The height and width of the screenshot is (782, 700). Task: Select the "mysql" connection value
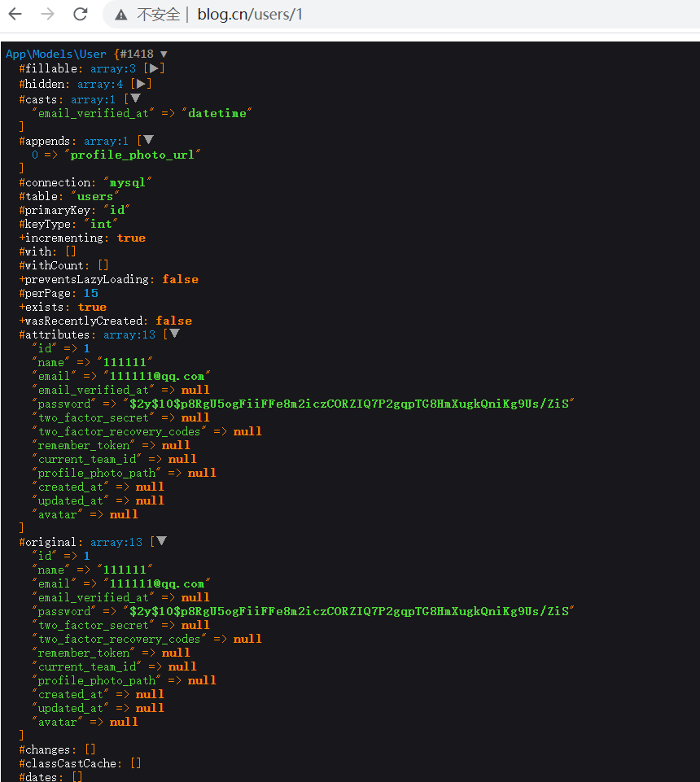coord(127,182)
